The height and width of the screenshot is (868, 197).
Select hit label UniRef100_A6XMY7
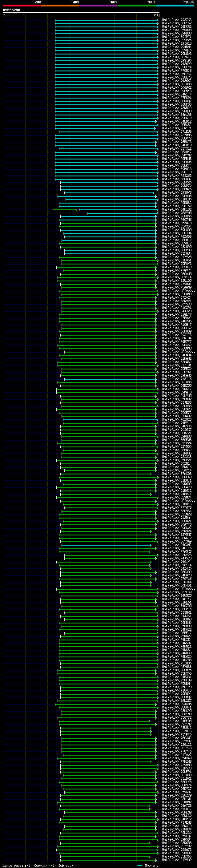point(177,152)
